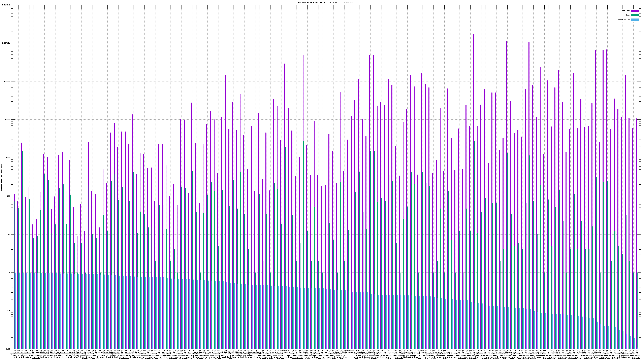Click the 10 y-axis tick label
644x362 pixels.
9,234
